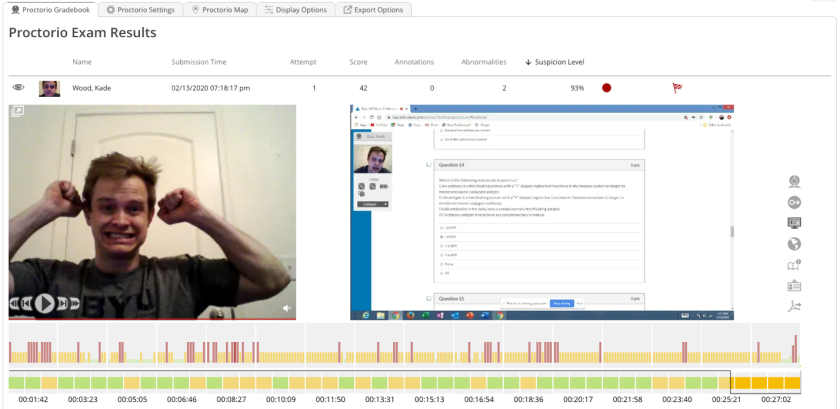
Task: Switch to the Proctorio Settings tab
Action: click(140, 10)
